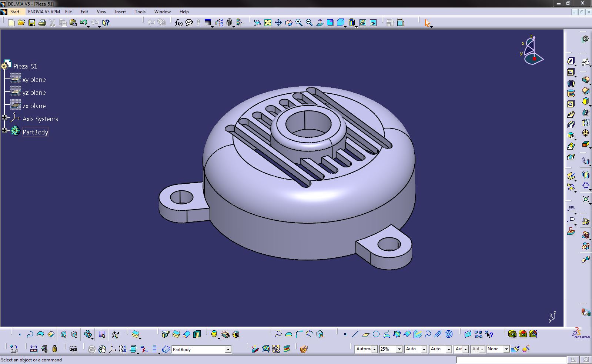The width and height of the screenshot is (592, 364).
Task: Open the Help menu
Action: coord(184,12)
